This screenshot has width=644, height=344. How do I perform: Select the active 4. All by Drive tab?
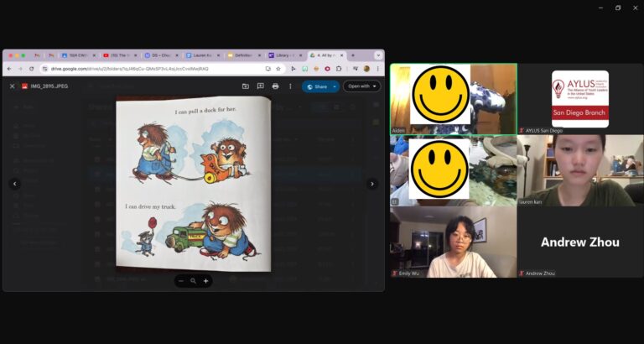[327, 55]
